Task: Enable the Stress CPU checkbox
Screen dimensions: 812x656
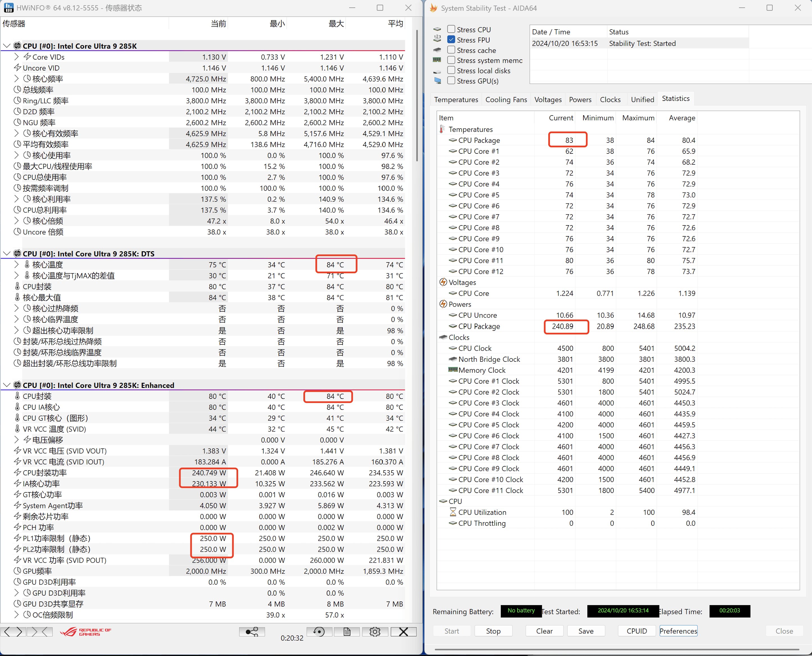Action: [x=451, y=29]
